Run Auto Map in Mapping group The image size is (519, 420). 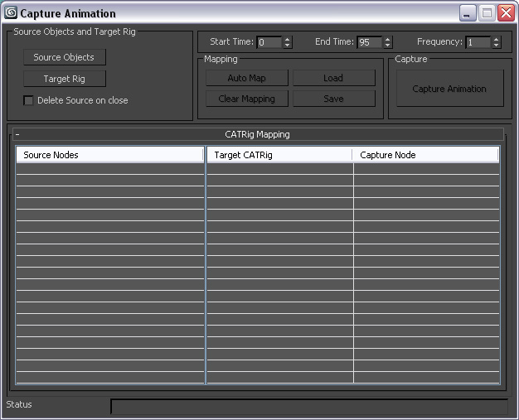tap(247, 78)
